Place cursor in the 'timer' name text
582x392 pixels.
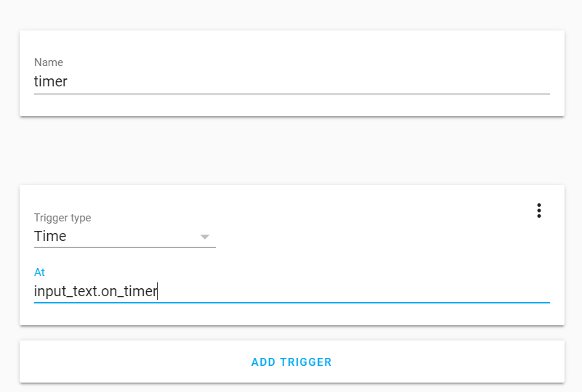click(51, 81)
